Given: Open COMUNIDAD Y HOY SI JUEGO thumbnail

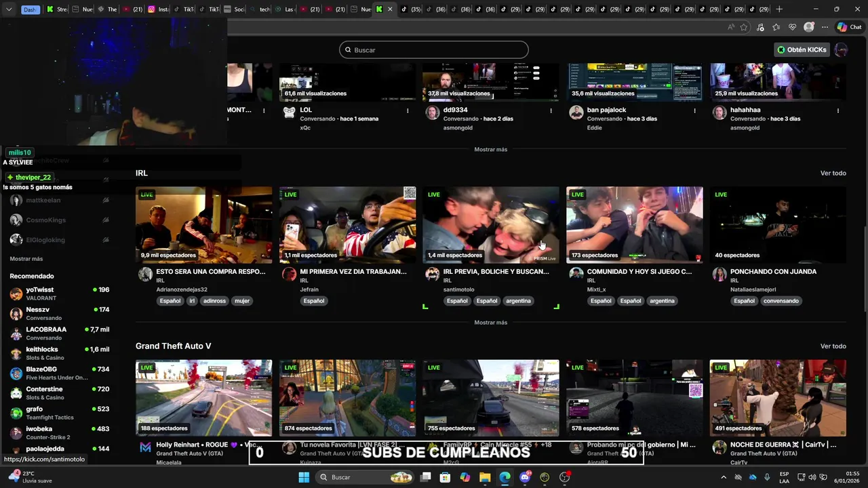Looking at the screenshot, I should click(635, 225).
